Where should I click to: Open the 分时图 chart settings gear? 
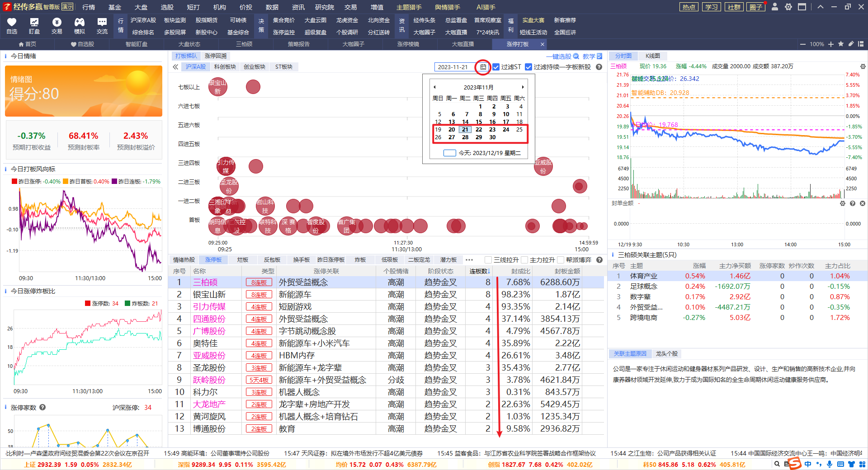tap(863, 66)
